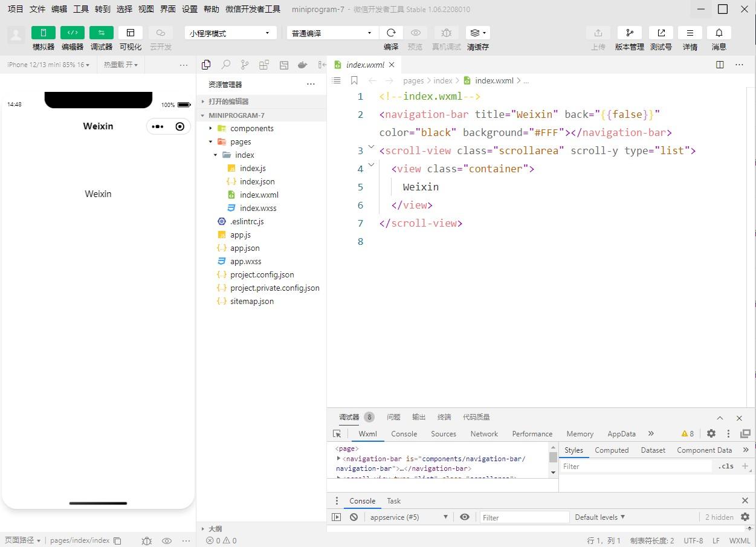Select index.wxss in the file tree

coord(261,208)
